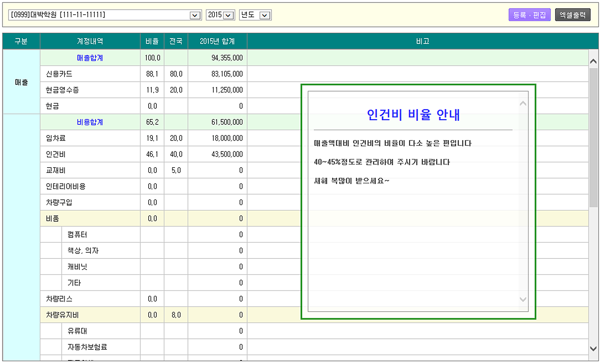Open the academy selection dropdown showing 대박학원

point(196,15)
